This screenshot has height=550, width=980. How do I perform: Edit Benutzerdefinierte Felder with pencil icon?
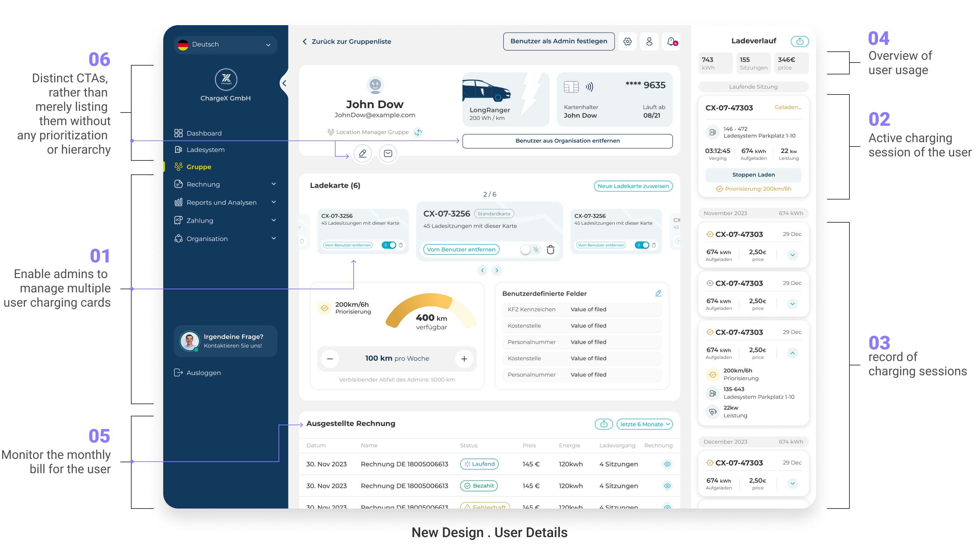point(658,293)
